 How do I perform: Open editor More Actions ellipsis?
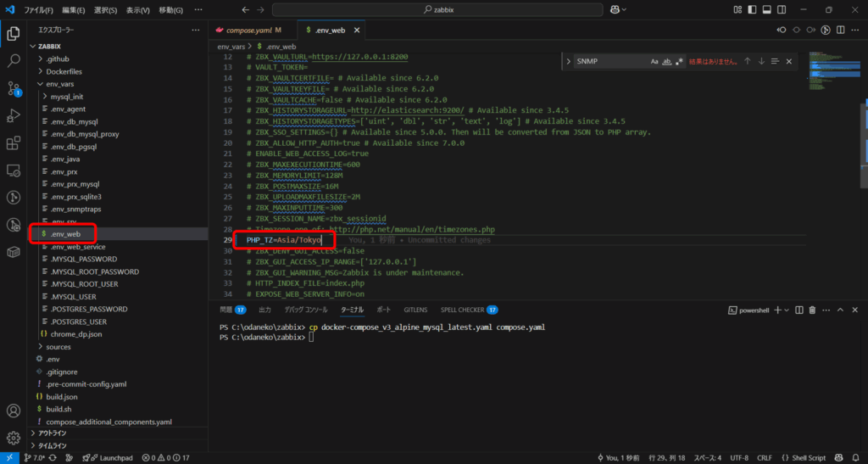(x=855, y=30)
